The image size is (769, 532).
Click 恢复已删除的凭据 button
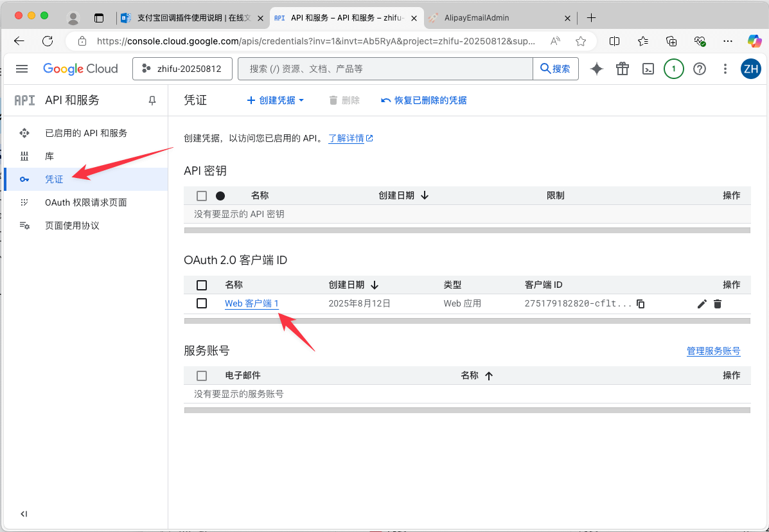point(424,100)
